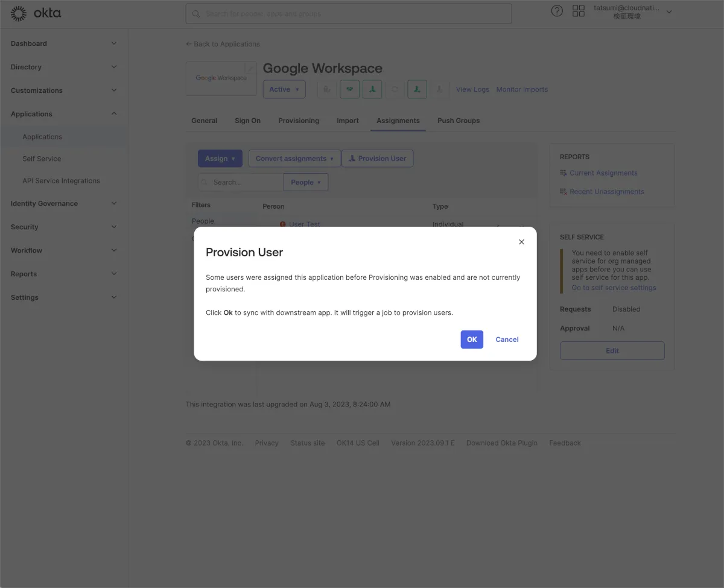Switch to the Sign On tab

pos(247,121)
